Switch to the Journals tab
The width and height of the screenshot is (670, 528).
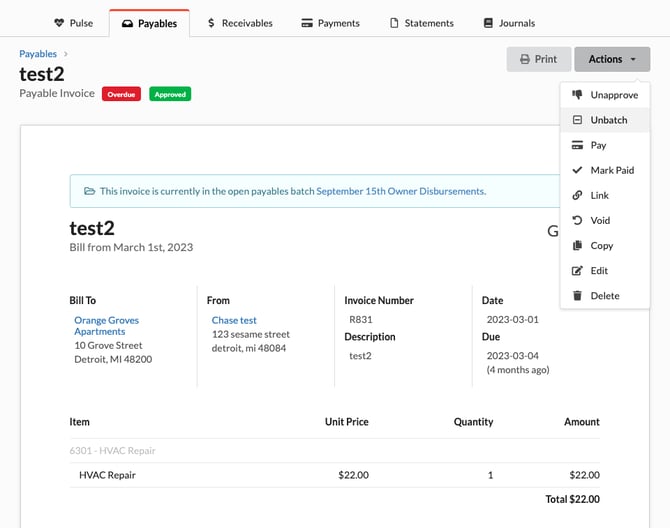coord(508,23)
